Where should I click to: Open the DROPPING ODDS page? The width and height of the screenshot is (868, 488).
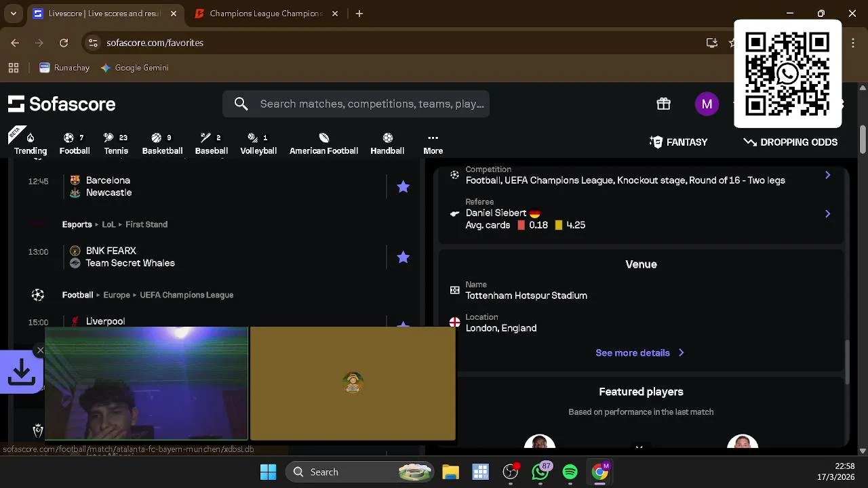click(790, 142)
